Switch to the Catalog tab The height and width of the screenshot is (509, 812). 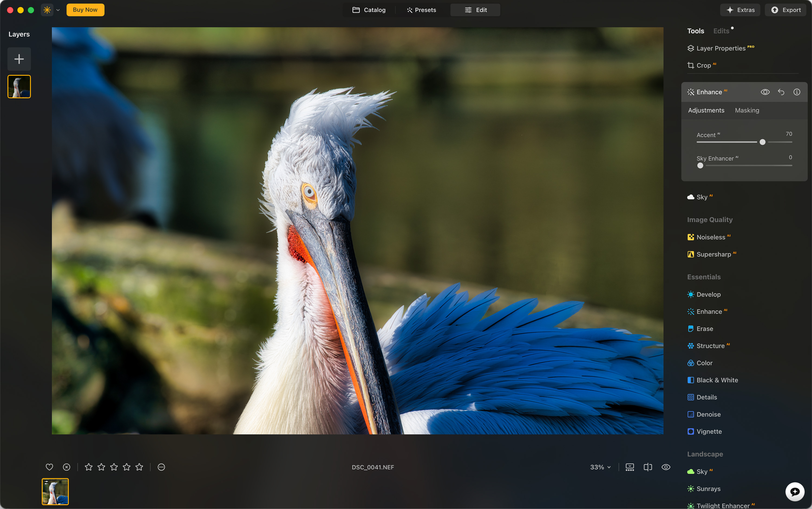click(x=369, y=10)
